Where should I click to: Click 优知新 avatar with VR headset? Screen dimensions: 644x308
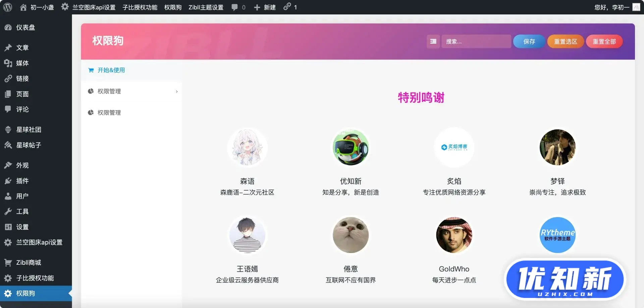351,147
